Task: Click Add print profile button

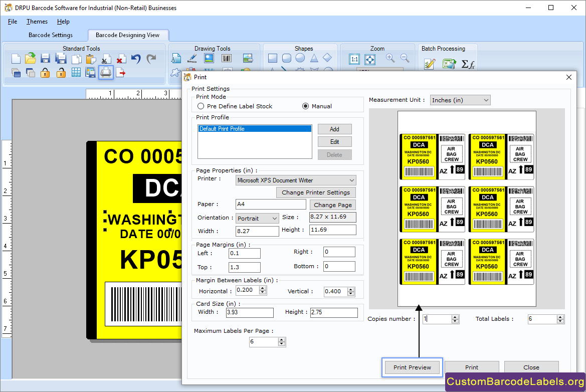Action: click(334, 129)
